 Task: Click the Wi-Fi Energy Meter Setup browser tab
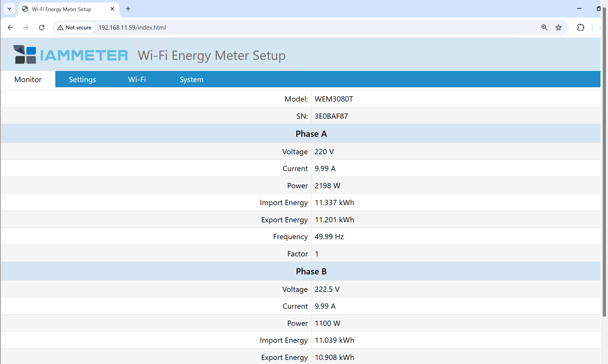pos(69,9)
